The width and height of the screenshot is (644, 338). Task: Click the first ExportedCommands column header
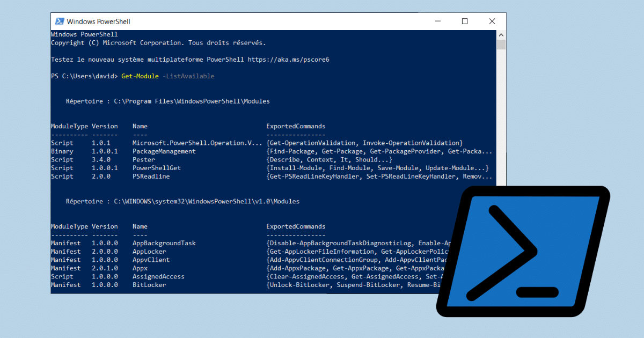click(296, 126)
